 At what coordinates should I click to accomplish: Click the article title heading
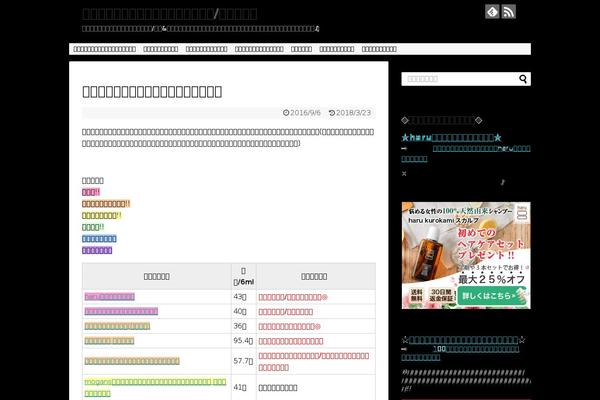152,91
